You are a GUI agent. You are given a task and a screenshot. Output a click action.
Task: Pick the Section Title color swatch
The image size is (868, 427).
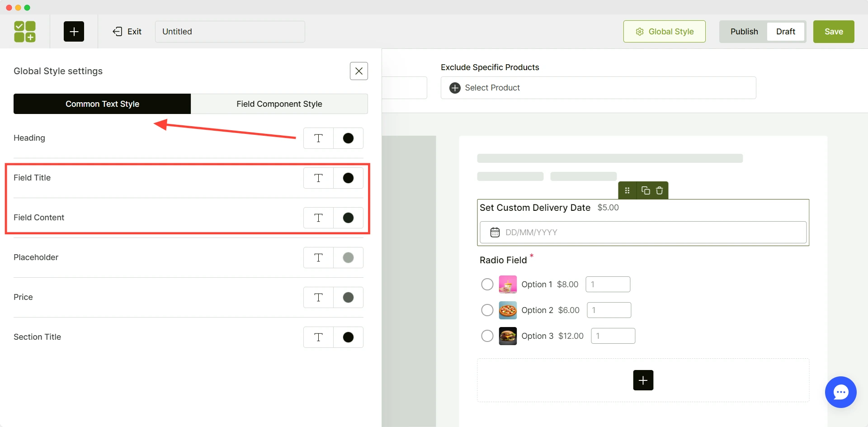[348, 337]
